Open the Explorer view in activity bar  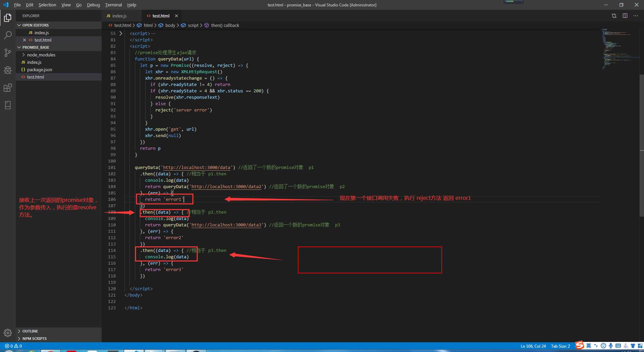(x=8, y=18)
